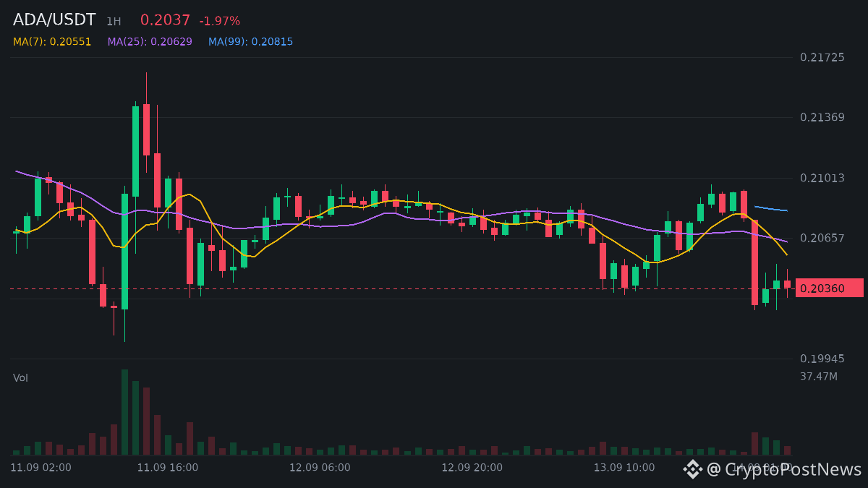Click the Vol panel label

20,378
